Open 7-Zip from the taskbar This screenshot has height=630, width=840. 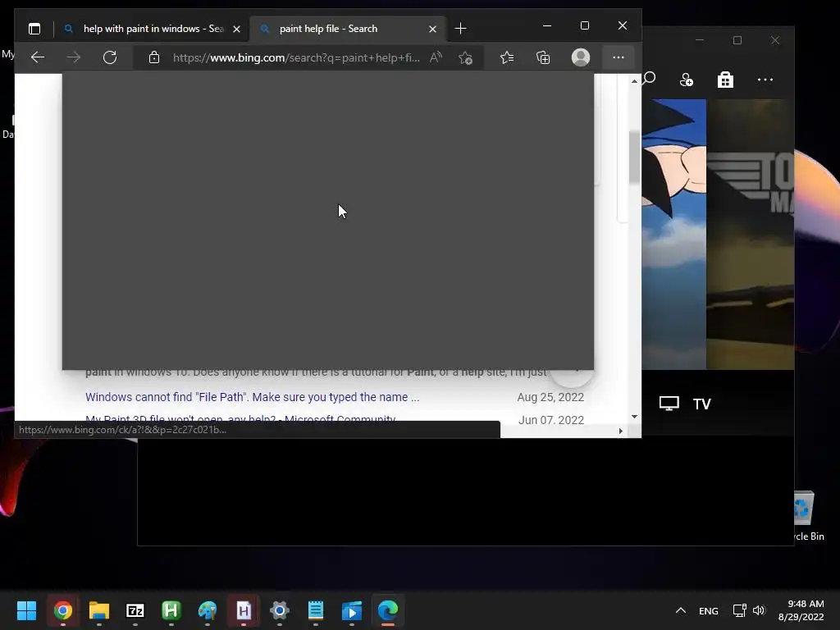click(135, 610)
